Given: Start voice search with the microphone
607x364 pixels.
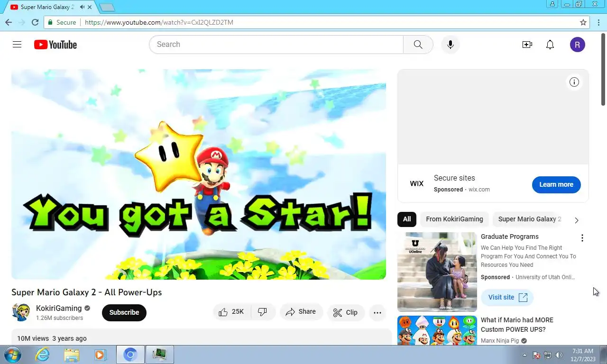Looking at the screenshot, I should pos(451,45).
